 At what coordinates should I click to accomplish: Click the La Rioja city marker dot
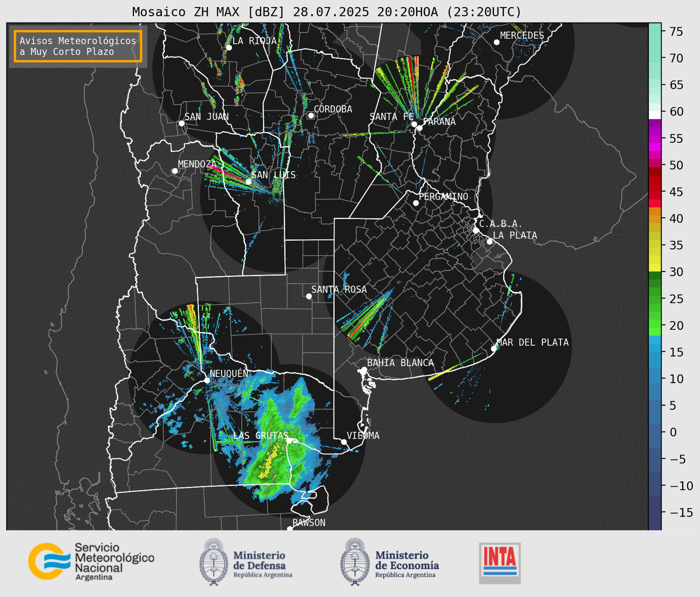point(229,48)
